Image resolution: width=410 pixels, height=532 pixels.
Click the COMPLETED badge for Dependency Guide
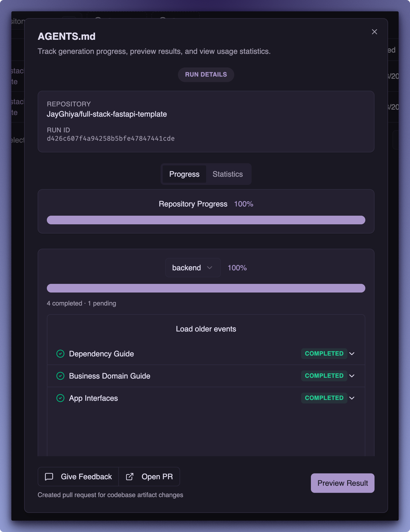(x=324, y=354)
